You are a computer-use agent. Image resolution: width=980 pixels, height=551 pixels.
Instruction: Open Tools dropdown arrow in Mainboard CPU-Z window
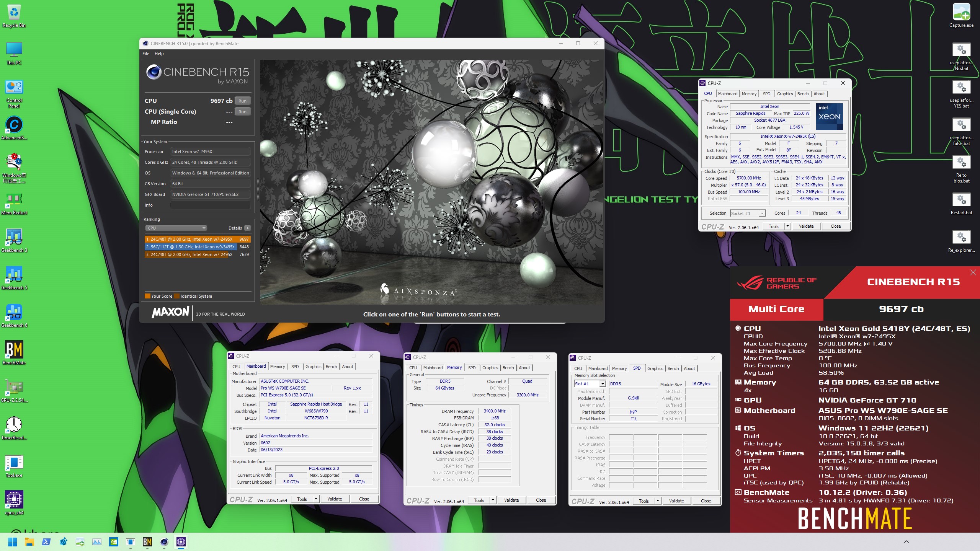(316, 499)
